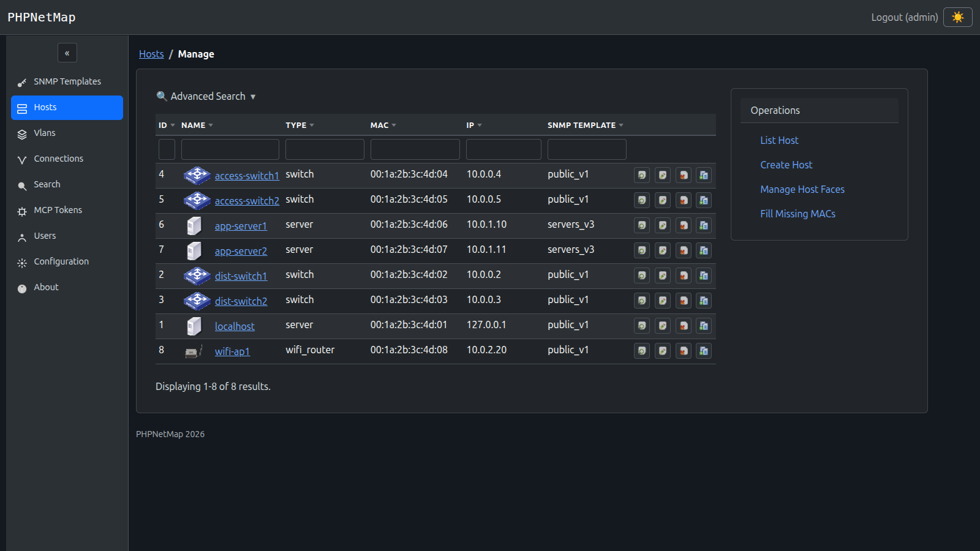The height and width of the screenshot is (551, 980).
Task: Delete icon for localhost row
Action: point(684,326)
